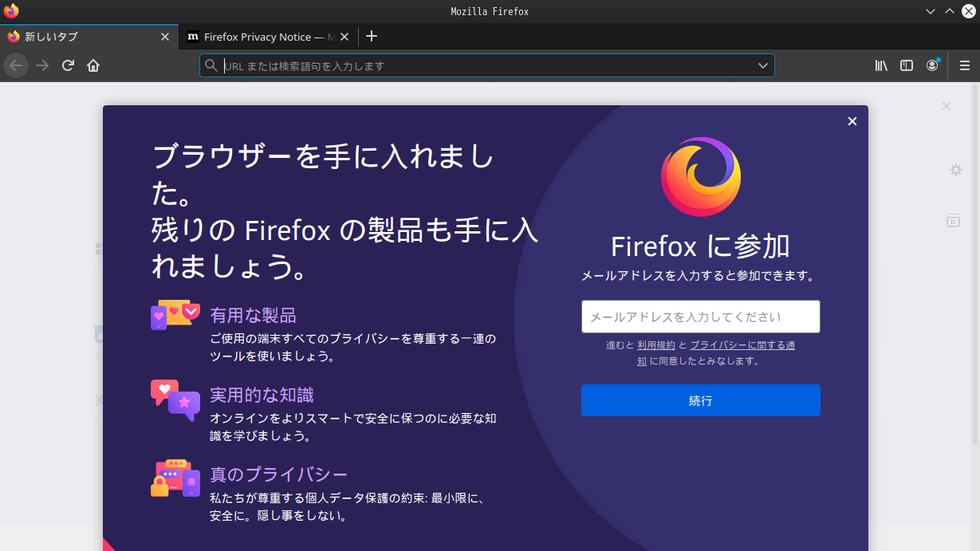
Task: Click the forward navigation arrow
Action: click(42, 65)
